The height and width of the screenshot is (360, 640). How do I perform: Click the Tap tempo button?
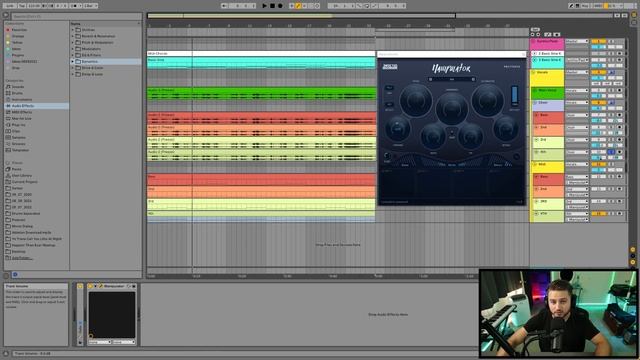pyautogui.click(x=22, y=6)
